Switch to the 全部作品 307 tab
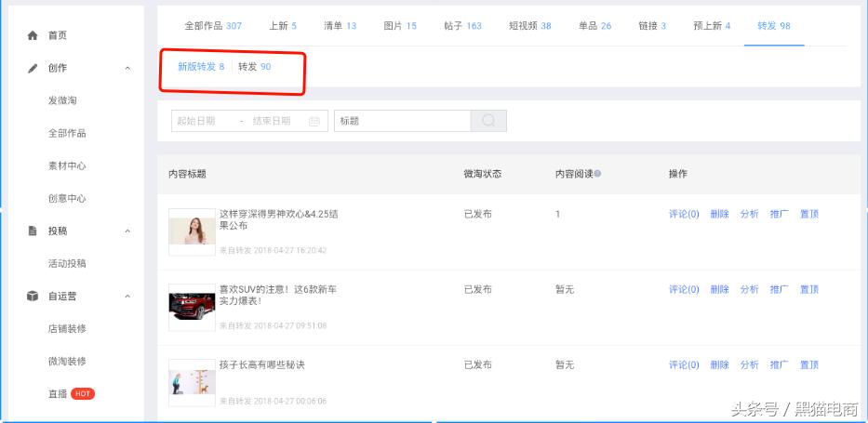The image size is (868, 423). pos(213,26)
